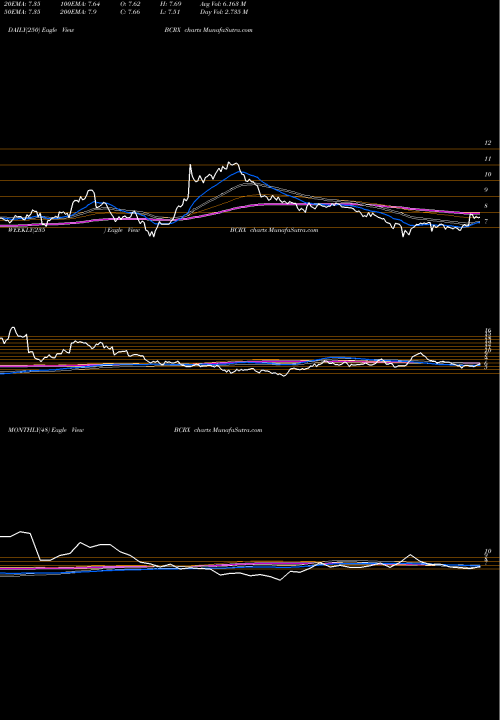
Task: Click 'BCRX charts MunafaSutra.com' label on weekly chart
Action: (274, 230)
